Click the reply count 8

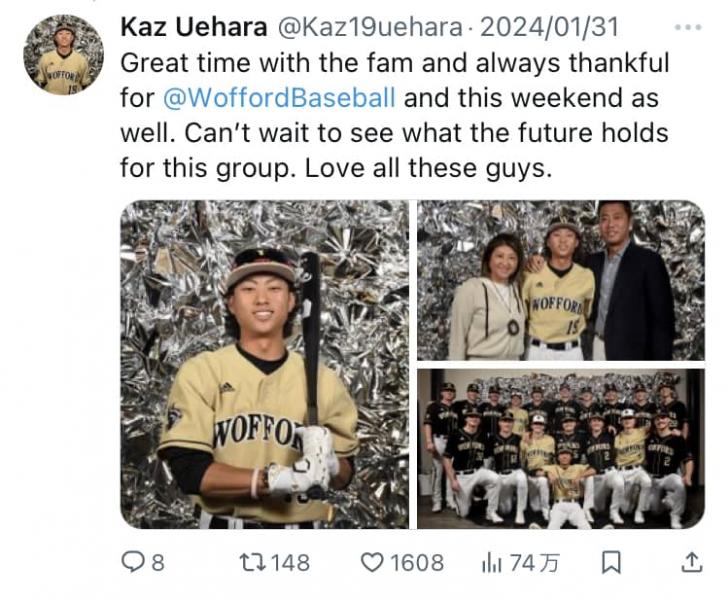157,563
